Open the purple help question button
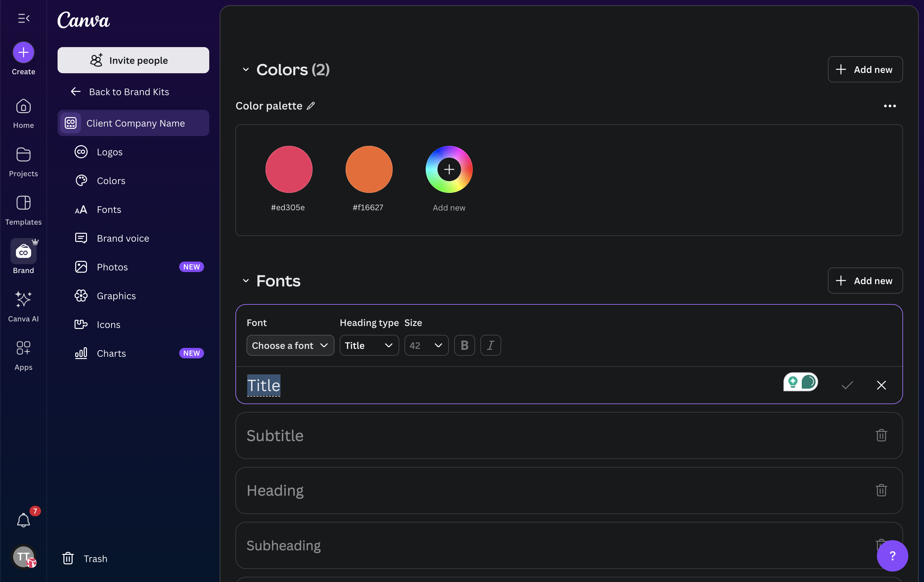Image resolution: width=924 pixels, height=582 pixels. (892, 556)
